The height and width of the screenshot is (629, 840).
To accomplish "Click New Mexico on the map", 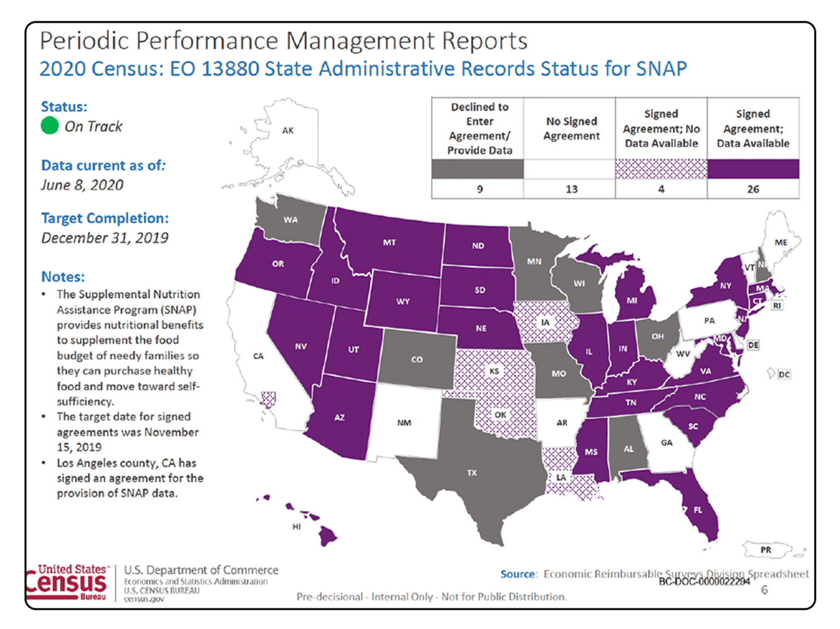I will pyautogui.click(x=404, y=422).
